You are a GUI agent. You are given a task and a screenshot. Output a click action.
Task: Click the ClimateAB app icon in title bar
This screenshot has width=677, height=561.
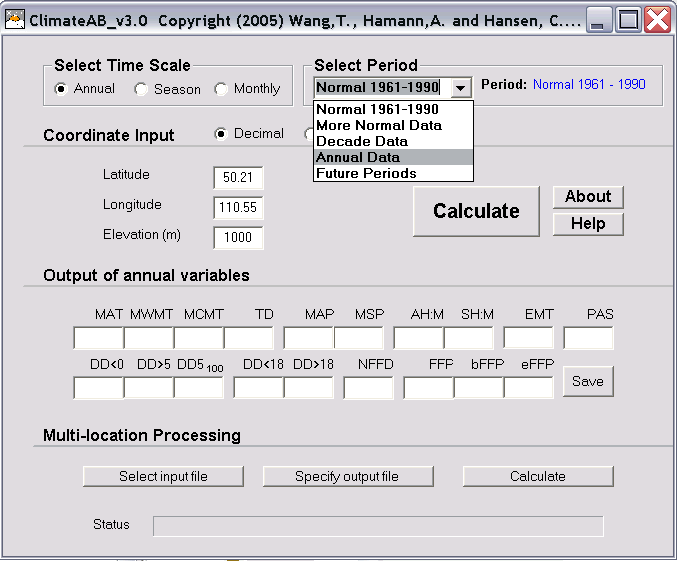point(15,20)
